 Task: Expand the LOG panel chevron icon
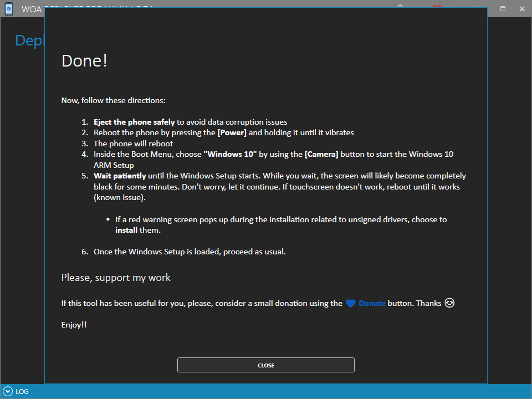8,391
